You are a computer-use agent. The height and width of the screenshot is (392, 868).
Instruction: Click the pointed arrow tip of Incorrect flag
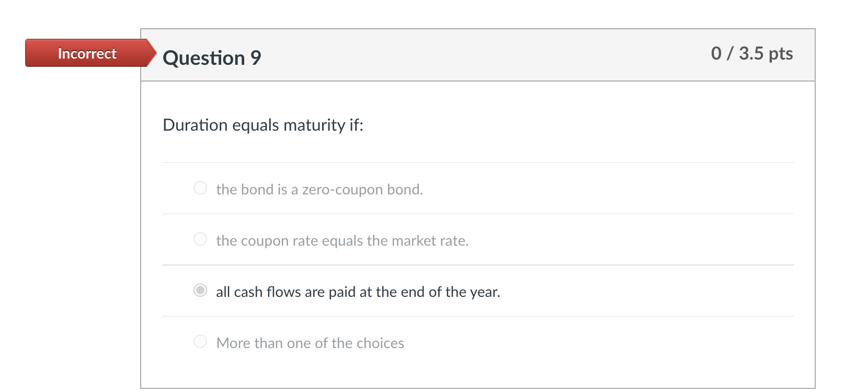point(152,53)
